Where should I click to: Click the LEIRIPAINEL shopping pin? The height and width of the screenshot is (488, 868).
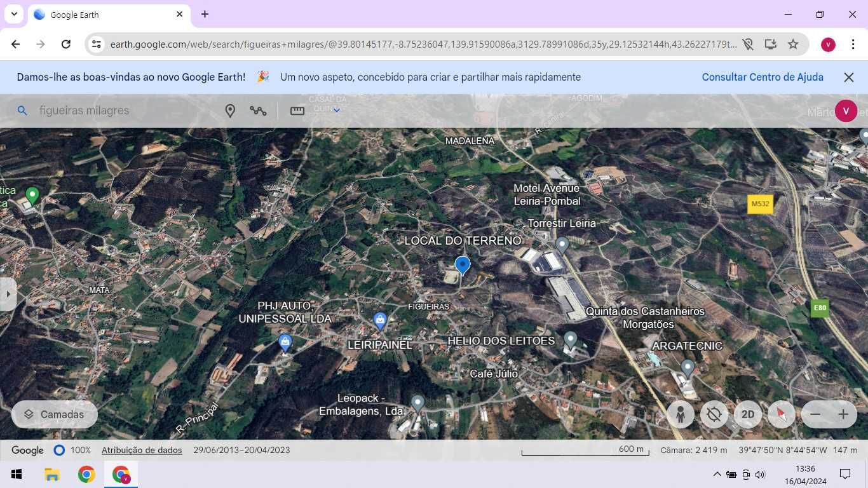(380, 321)
